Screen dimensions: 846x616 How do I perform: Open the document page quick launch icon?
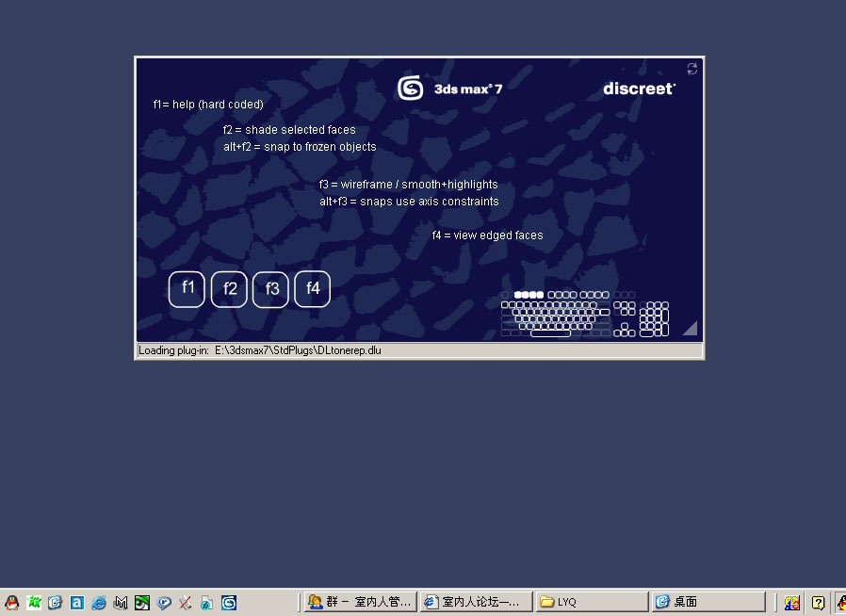coord(206,602)
